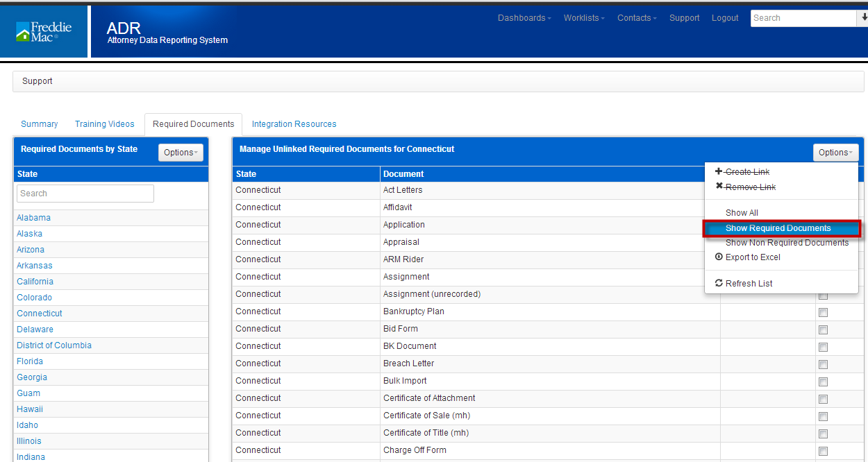Click the Indiana state link
This screenshot has height=462, width=868.
[31, 456]
